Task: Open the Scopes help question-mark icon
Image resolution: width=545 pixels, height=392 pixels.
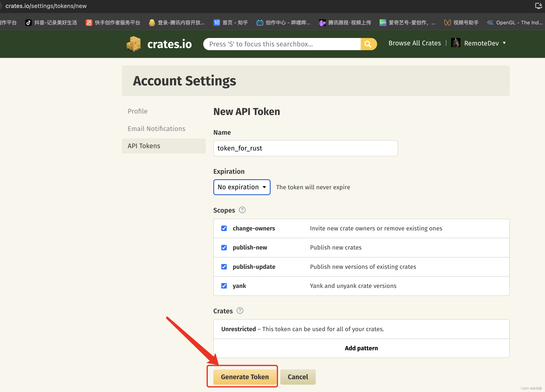Action: point(242,210)
